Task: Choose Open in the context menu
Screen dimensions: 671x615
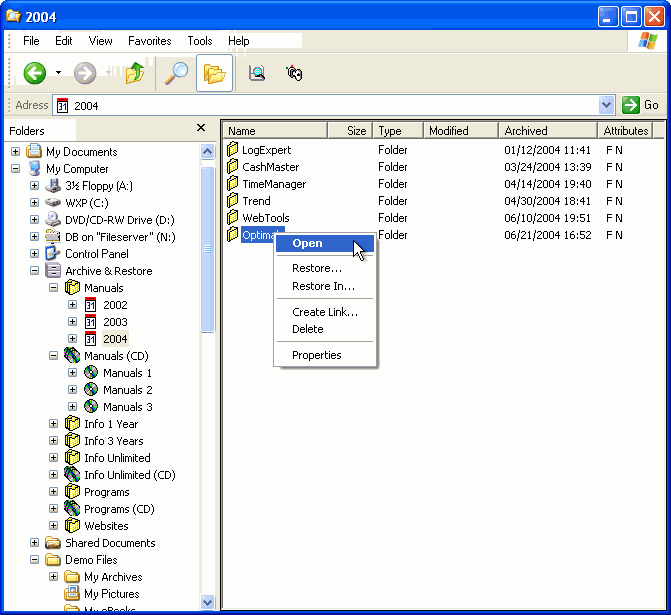Action: 325,244
